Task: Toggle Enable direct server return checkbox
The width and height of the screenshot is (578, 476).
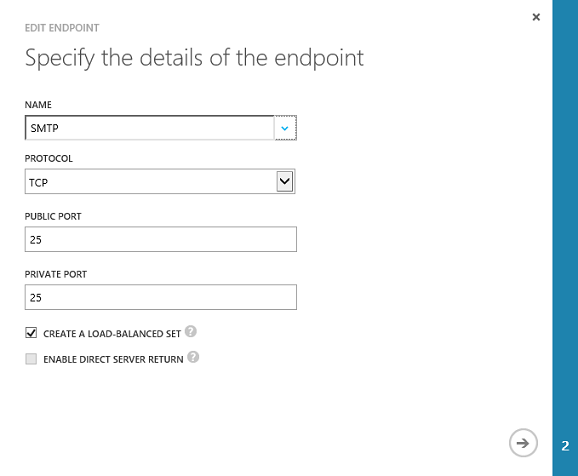Action: tap(31, 359)
